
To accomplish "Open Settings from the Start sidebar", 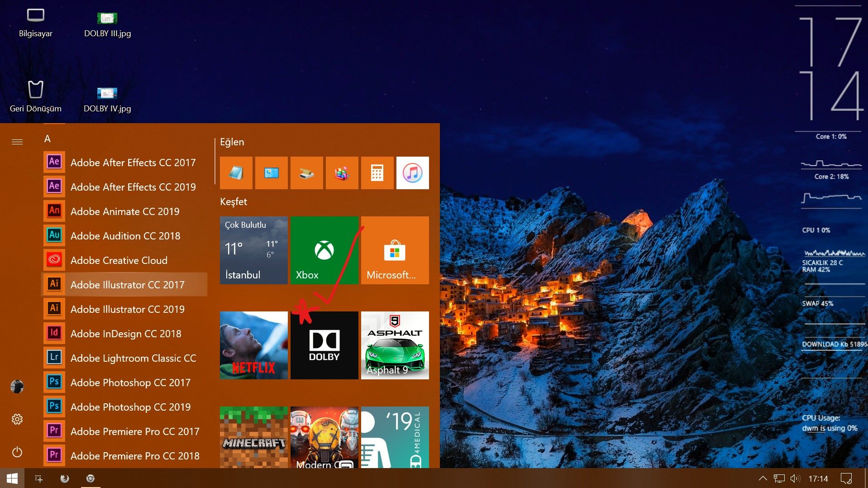I will [x=17, y=419].
